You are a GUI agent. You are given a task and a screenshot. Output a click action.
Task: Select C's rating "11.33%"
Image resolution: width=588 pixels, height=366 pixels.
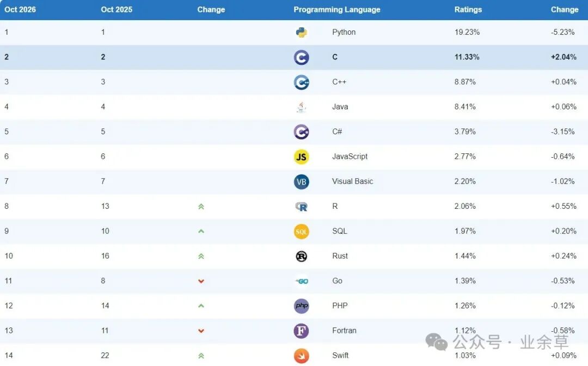467,57
